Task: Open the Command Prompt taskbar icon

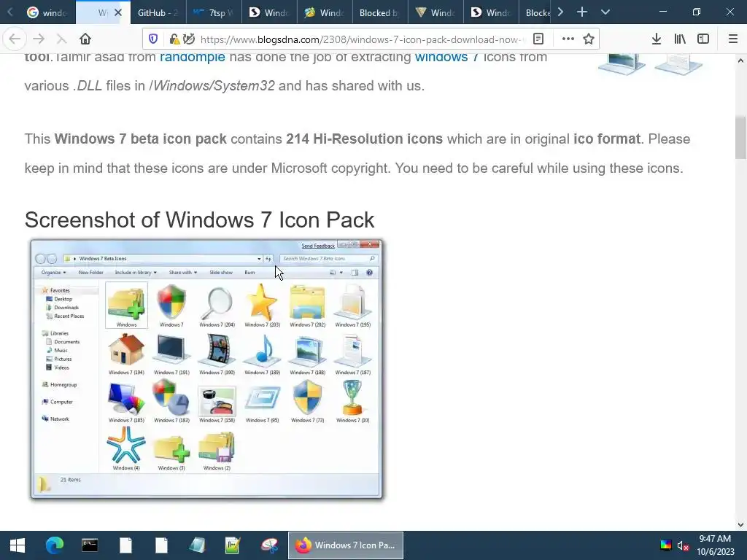Action: point(90,545)
